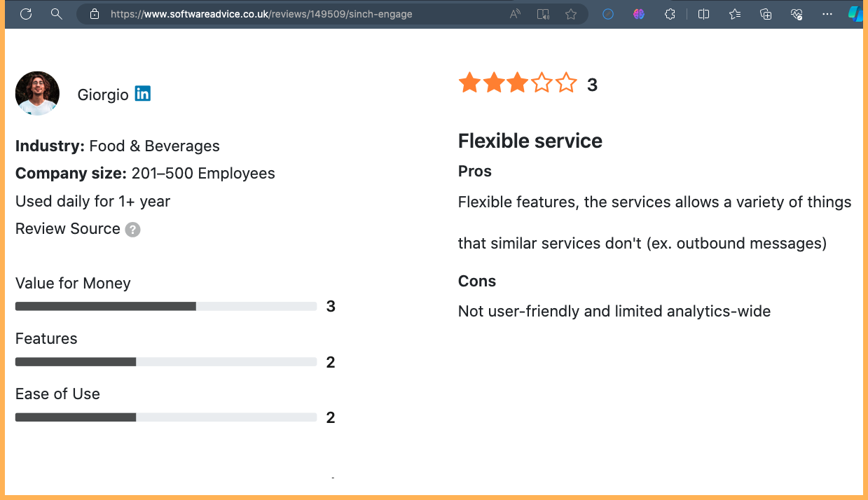Click the third filled rating star

click(517, 83)
